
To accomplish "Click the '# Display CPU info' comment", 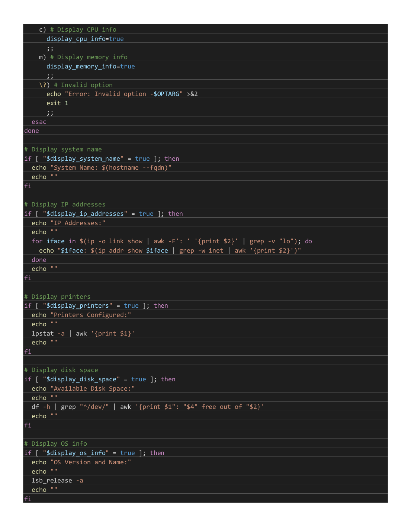I will tap(83, 29).
